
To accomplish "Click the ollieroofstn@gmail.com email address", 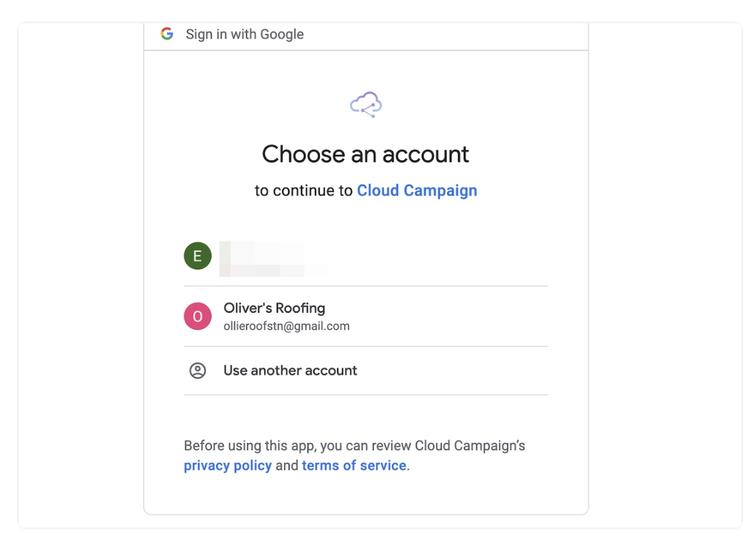I will pyautogui.click(x=286, y=326).
